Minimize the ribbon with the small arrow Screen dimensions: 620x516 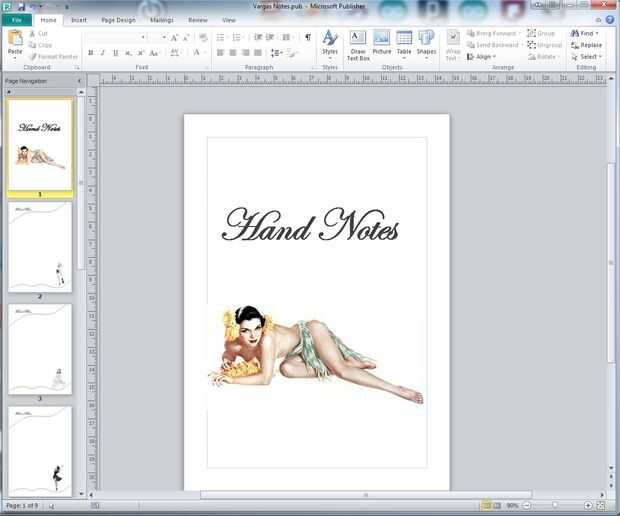tap(599, 20)
